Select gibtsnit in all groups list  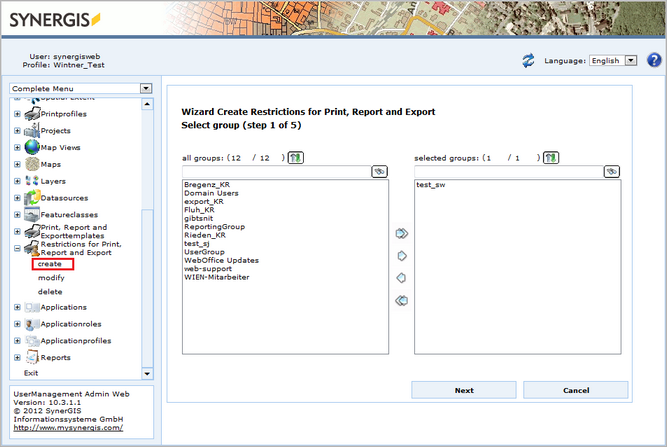pos(198,218)
